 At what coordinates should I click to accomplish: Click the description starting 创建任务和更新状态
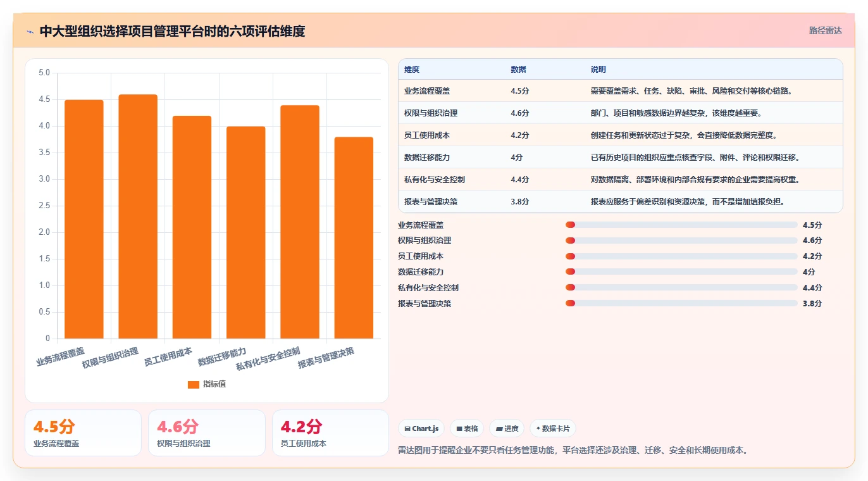685,135
